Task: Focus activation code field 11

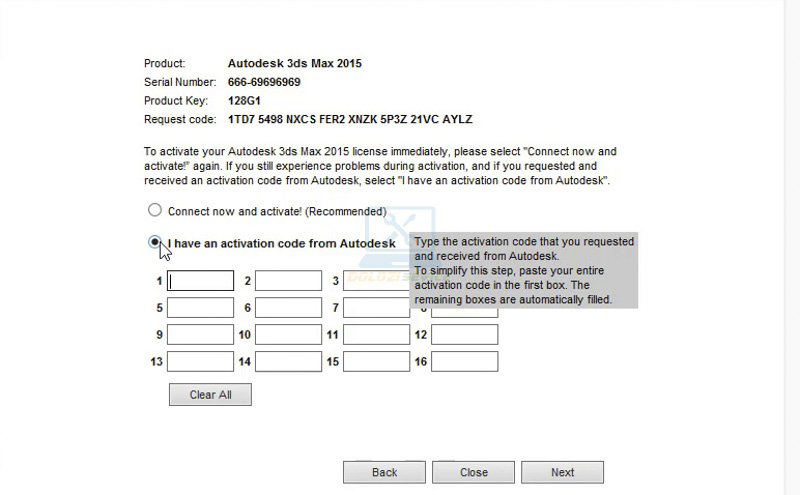Action: coord(376,335)
